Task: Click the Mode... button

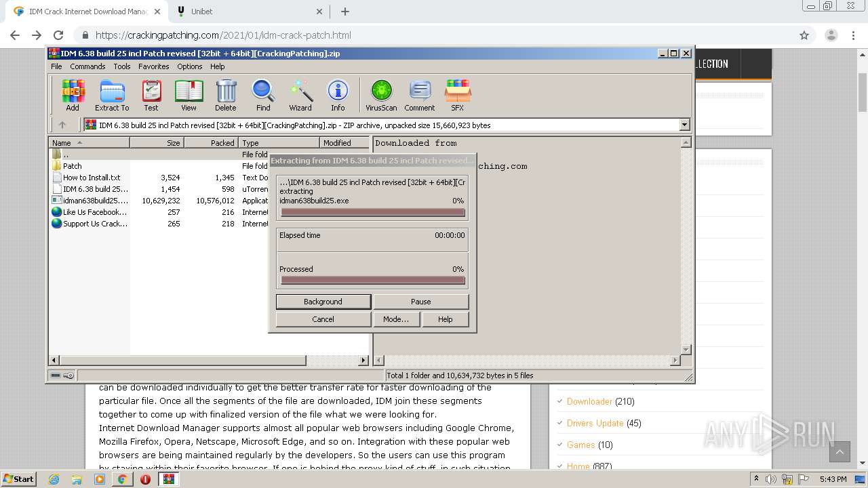Action: click(x=395, y=319)
